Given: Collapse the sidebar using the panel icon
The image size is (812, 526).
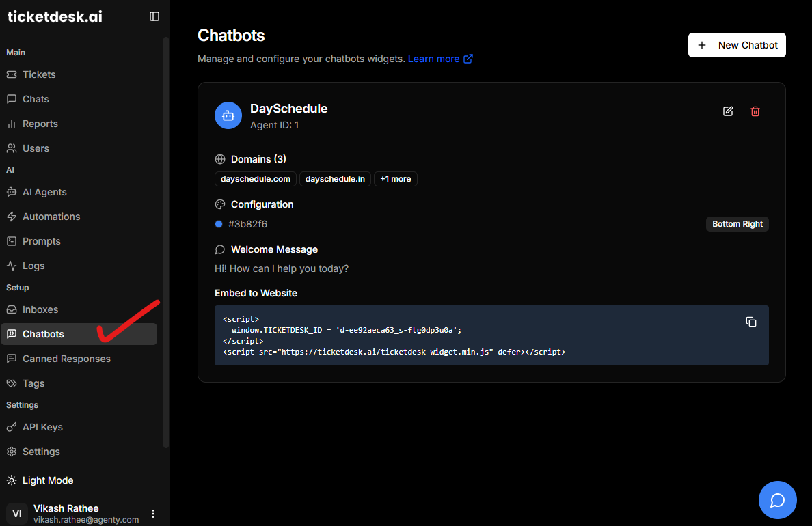Looking at the screenshot, I should pos(154,16).
